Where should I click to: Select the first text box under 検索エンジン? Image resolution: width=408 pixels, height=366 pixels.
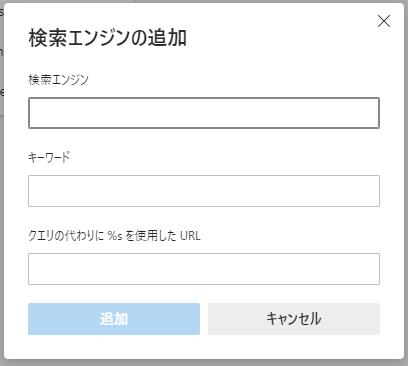(x=204, y=113)
